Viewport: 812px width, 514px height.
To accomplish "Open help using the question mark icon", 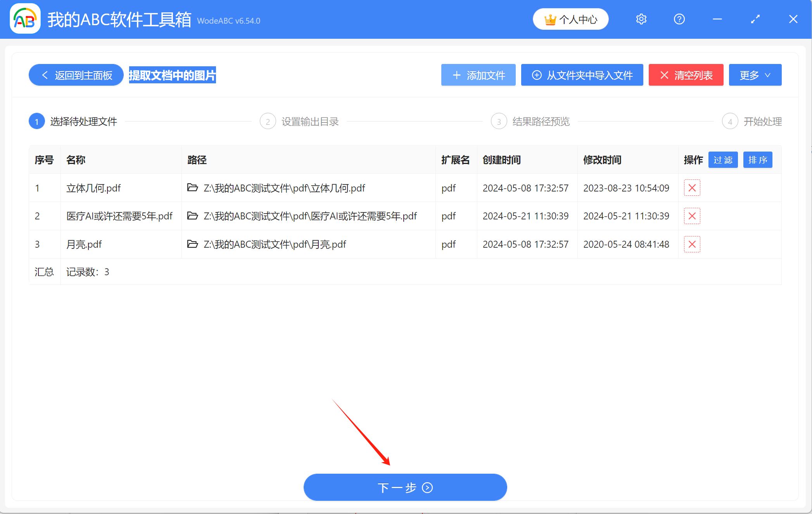I will coord(679,19).
